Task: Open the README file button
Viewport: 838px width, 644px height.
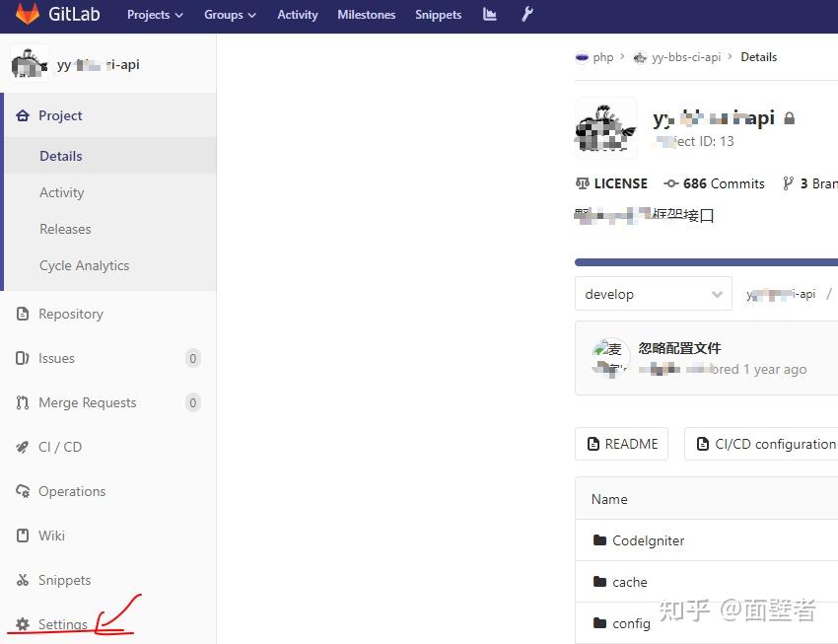Action: [x=621, y=444]
